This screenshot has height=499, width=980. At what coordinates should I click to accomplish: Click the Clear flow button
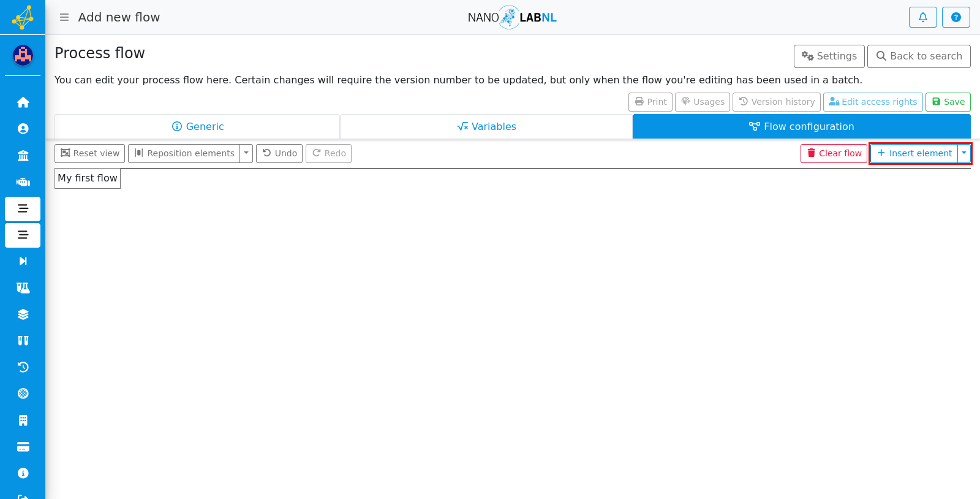point(834,153)
